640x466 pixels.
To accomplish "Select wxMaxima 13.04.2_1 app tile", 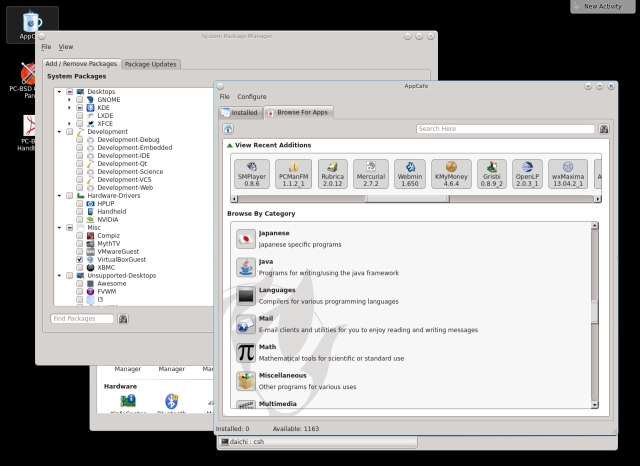I will (568, 174).
